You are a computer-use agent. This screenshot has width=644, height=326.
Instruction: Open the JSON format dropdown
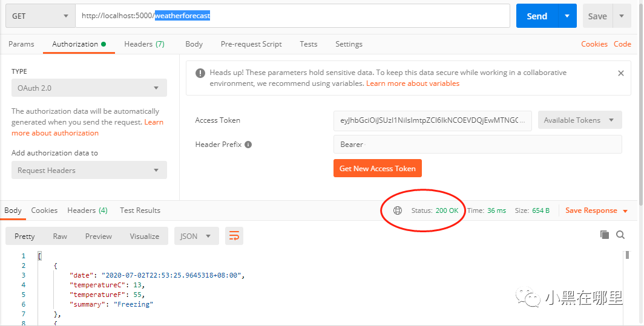pos(195,236)
